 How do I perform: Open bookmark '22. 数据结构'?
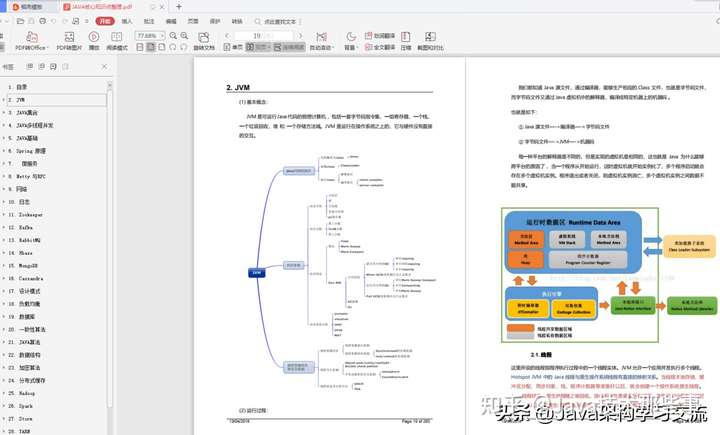[x=24, y=355]
